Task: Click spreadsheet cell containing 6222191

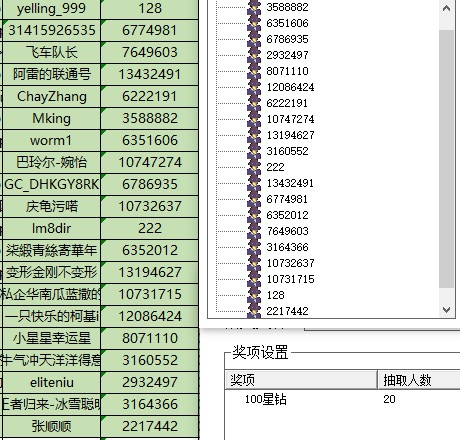Action: 150,96
